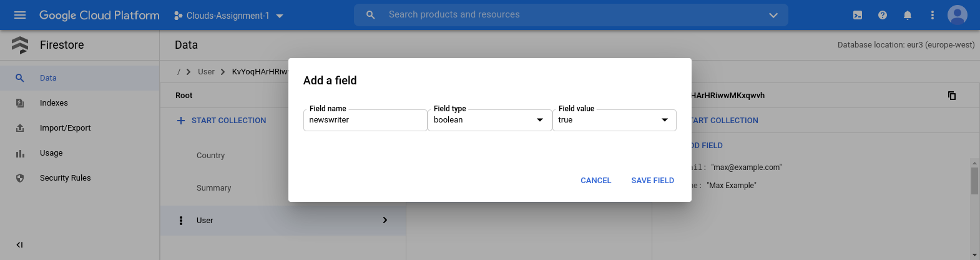Click the Firestore logo icon
The image size is (980, 260).
point(20,45)
